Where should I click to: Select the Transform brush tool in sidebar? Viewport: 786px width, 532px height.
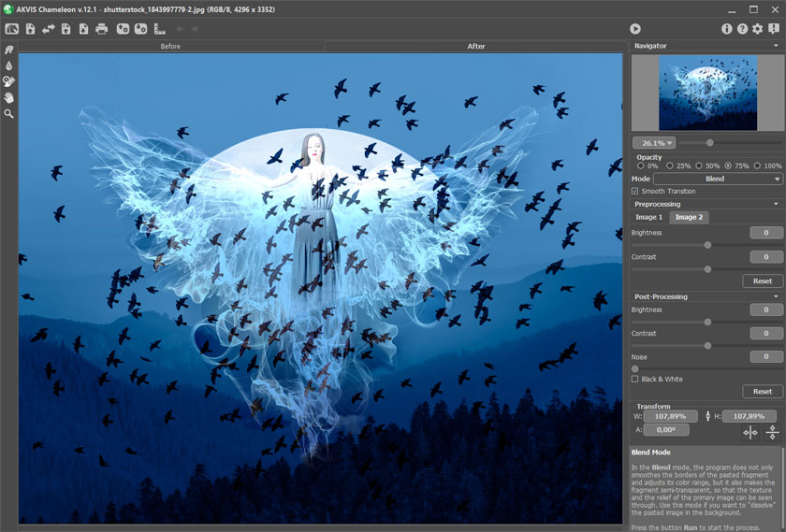[x=8, y=50]
